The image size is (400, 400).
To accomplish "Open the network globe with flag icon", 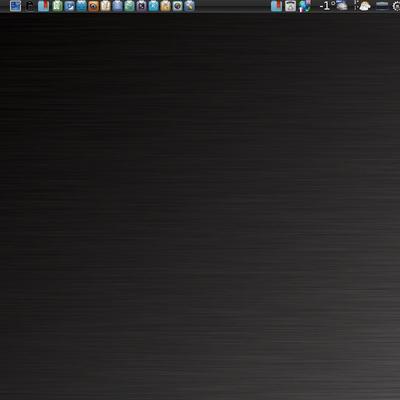I will click(305, 6).
